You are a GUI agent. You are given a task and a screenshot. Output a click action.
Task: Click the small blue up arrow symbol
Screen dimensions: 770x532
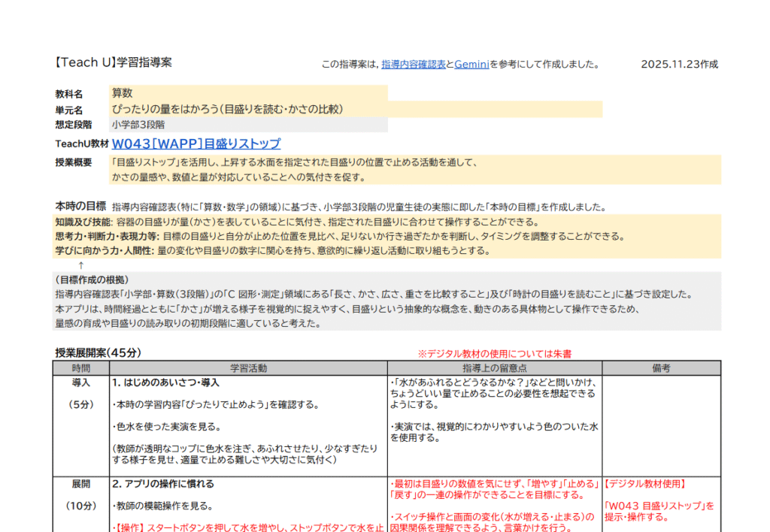tap(81, 265)
